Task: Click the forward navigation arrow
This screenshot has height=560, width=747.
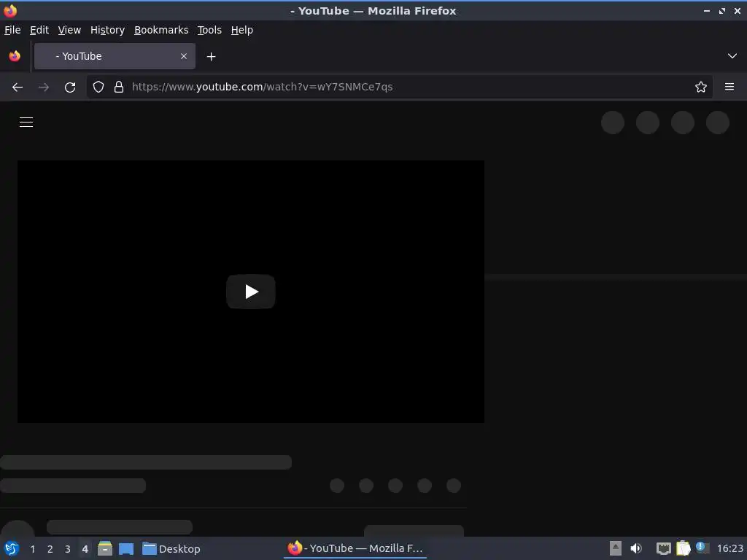Action: coord(44,87)
